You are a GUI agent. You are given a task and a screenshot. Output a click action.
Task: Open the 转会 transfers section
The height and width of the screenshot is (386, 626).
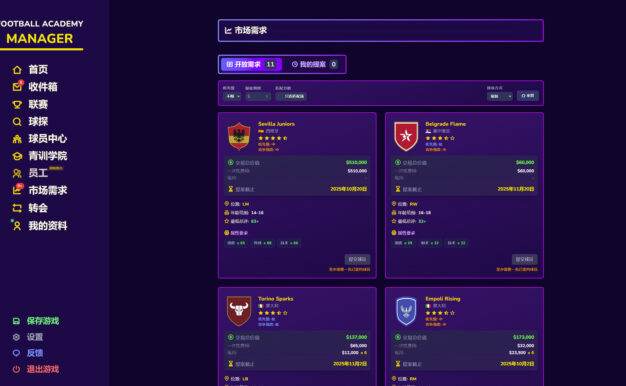30,208
